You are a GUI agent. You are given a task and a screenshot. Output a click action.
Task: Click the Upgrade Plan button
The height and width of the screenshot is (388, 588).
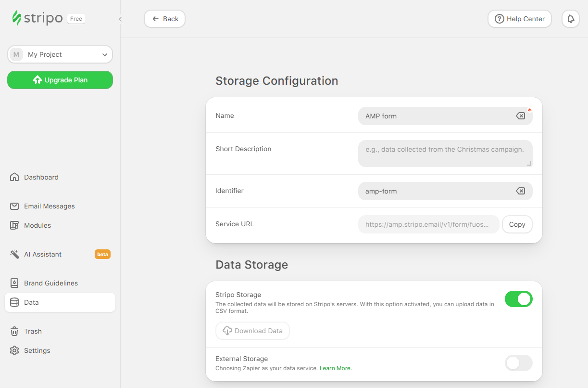click(x=60, y=80)
